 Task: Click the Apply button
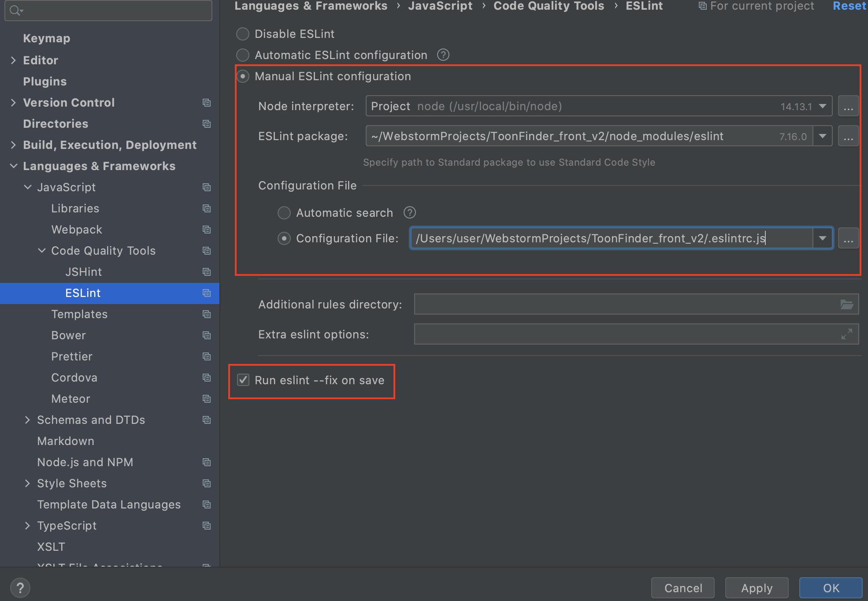point(757,588)
